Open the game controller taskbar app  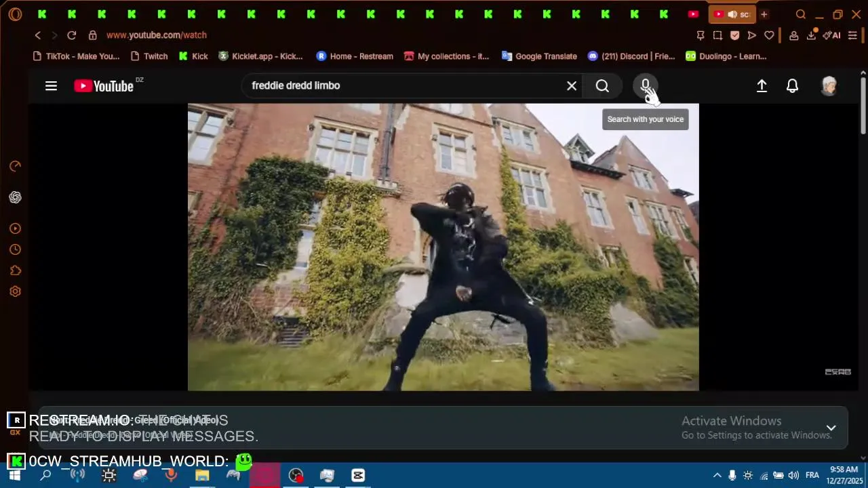233,475
